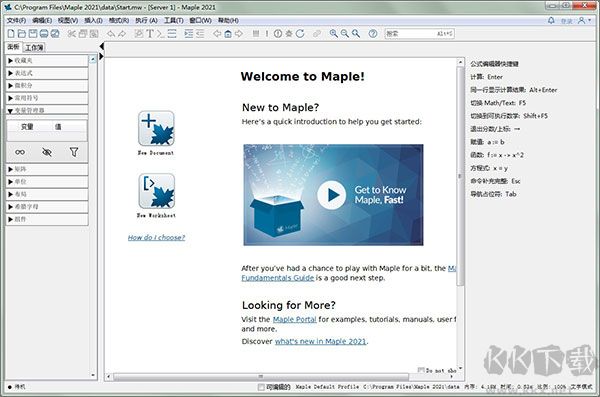Click the vertical scrollbar of start page
The height and width of the screenshot is (397, 600).
point(460,176)
